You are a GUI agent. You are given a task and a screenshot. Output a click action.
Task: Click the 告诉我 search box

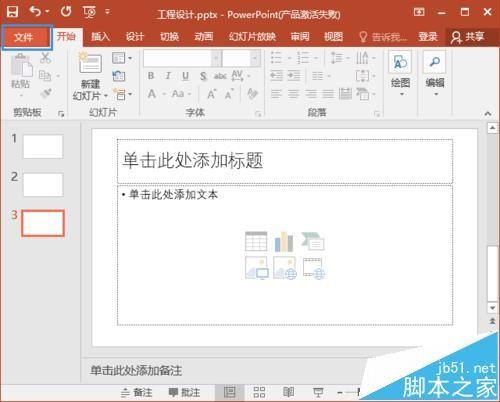[x=383, y=37]
